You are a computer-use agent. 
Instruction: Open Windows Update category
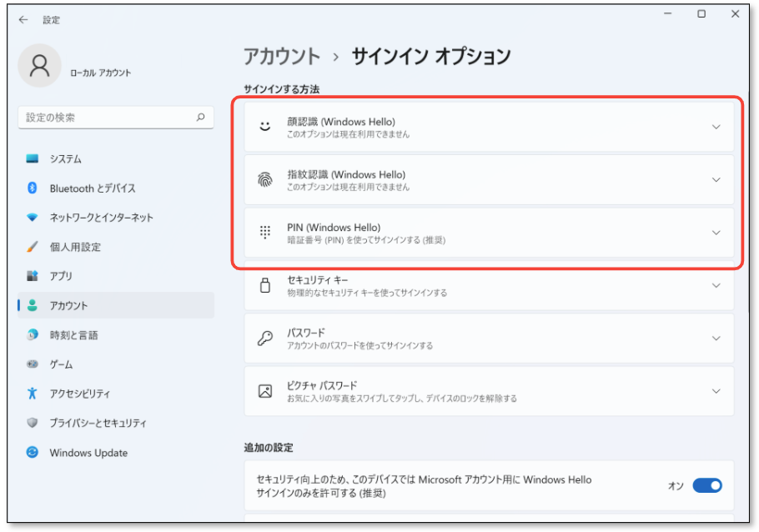coord(116,453)
